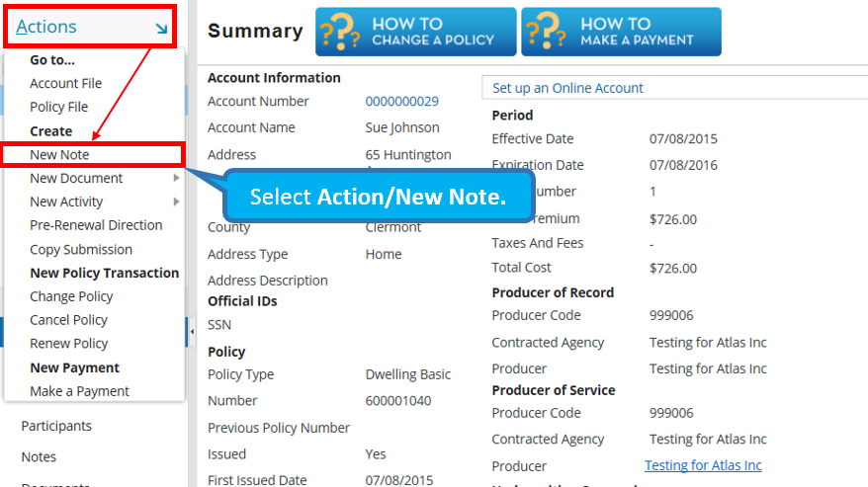868x487 pixels.
Task: Expand the New Activity submenu arrow
Action: tap(176, 203)
